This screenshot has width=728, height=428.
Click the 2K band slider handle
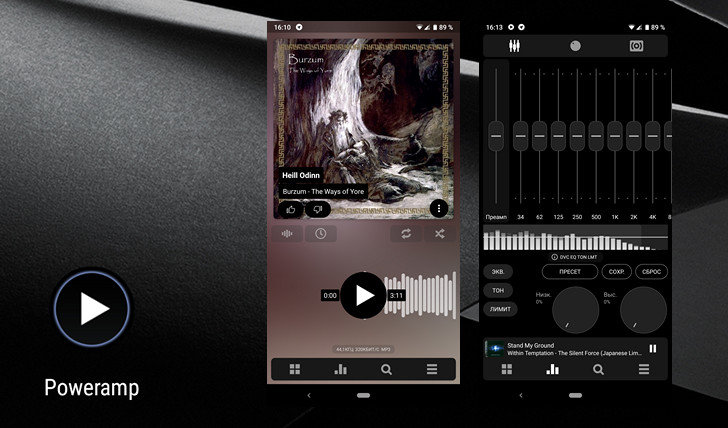pyautogui.click(x=634, y=136)
